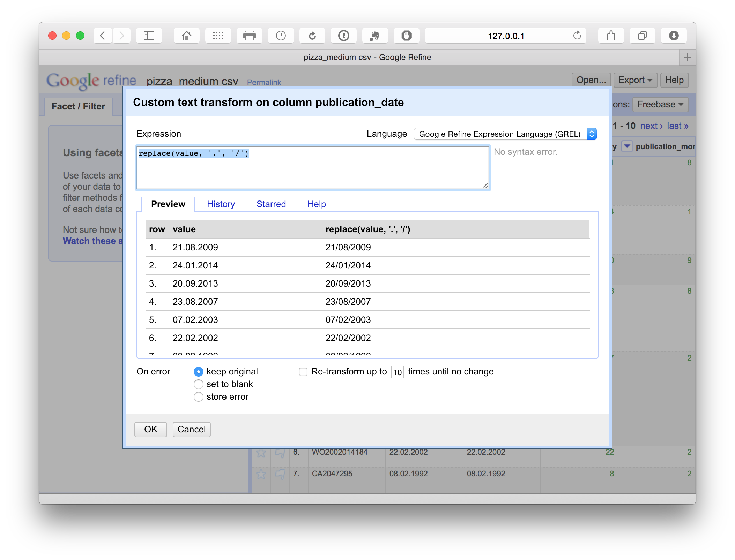The height and width of the screenshot is (560, 735).
Task: Click the Share icon in toolbar
Action: (x=611, y=36)
